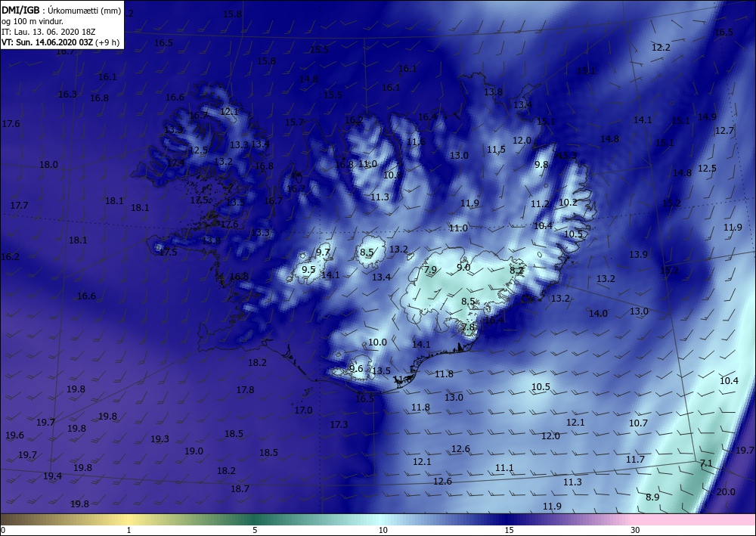756x536 pixels.
Task: Click the map value "7.1"
Action: coord(706,463)
